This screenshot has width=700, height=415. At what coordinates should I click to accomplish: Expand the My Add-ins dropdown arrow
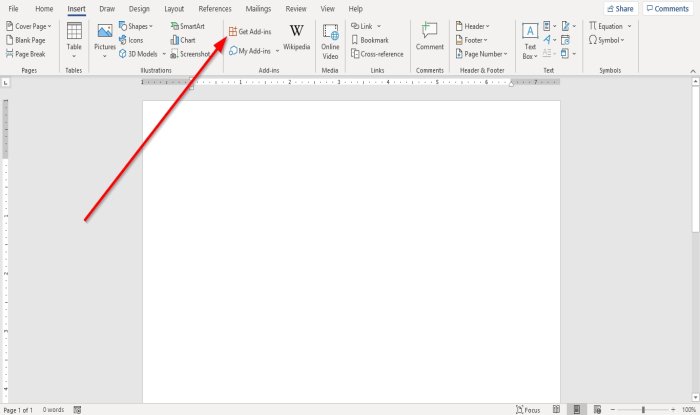277,51
